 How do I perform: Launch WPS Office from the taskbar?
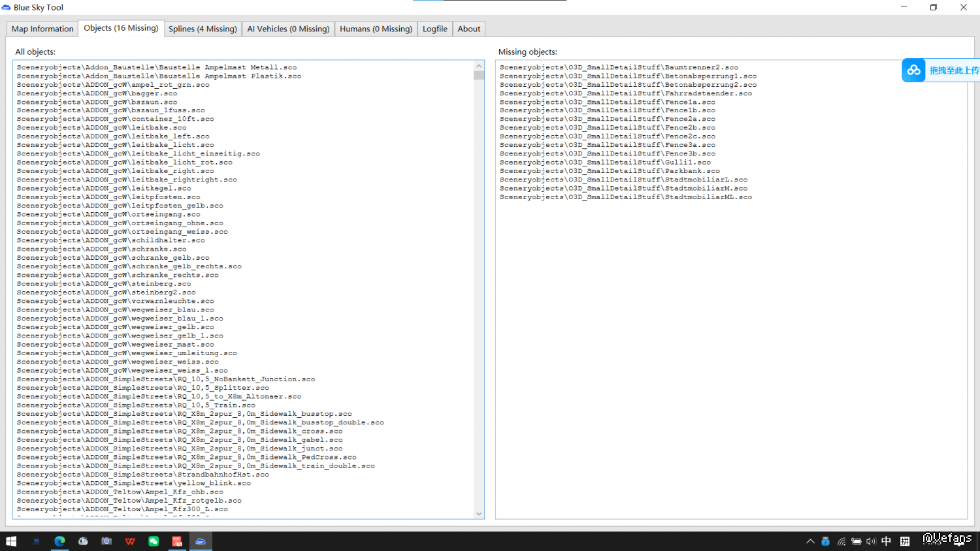(130, 541)
